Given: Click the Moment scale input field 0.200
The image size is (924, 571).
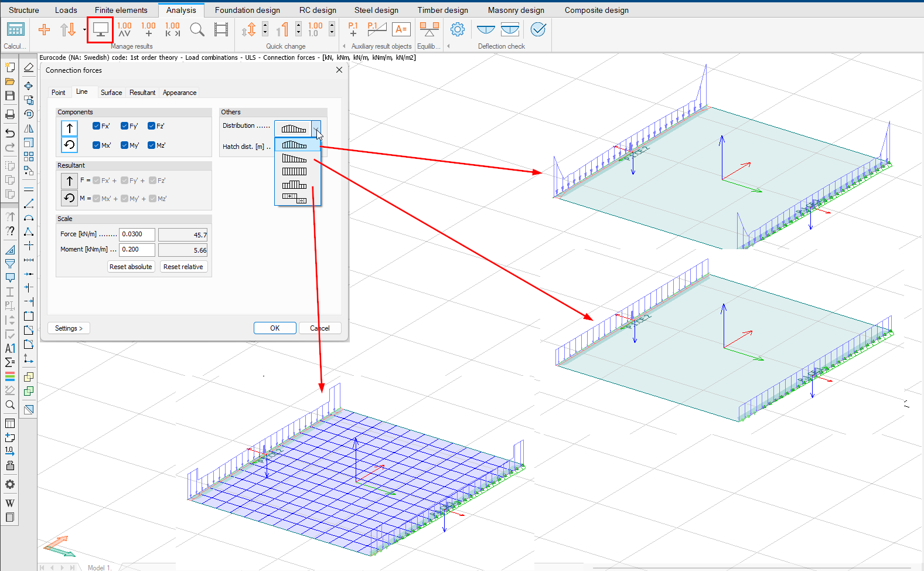Looking at the screenshot, I should [x=137, y=250].
